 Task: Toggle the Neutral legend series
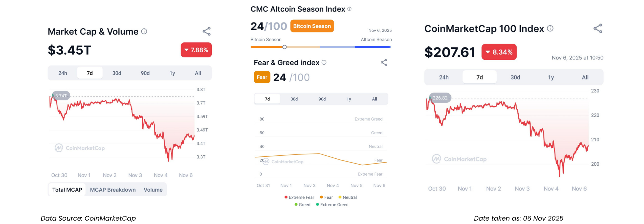pos(348,197)
